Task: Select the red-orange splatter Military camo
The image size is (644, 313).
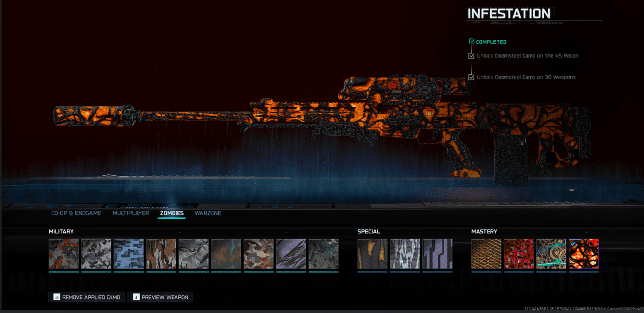Action: tap(64, 254)
